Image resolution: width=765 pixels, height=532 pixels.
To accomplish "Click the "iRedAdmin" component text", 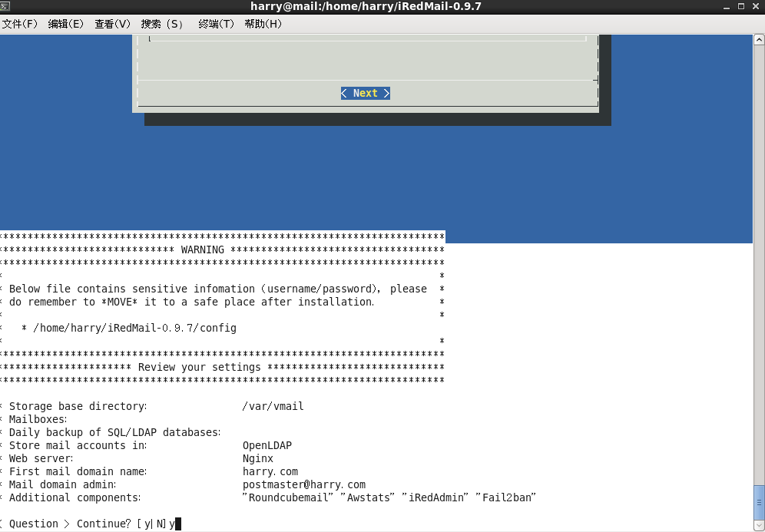I will [435, 498].
